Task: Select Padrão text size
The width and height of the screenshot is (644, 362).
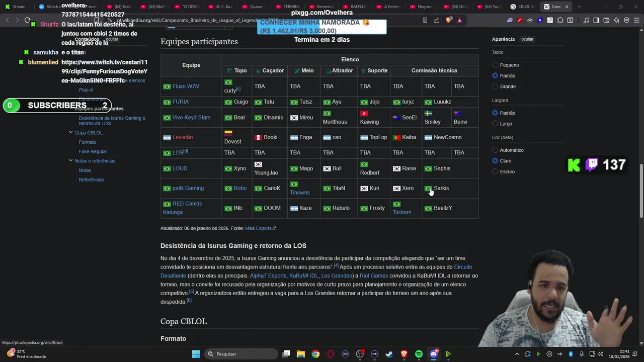Action: coord(495,75)
